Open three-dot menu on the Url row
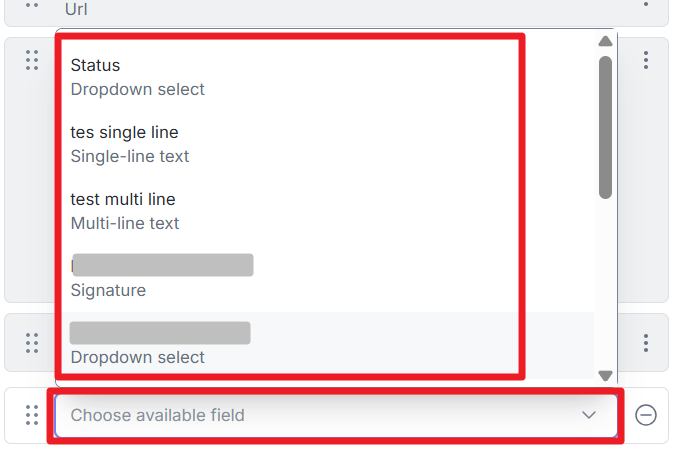This screenshot has width=681, height=467. coord(646,4)
